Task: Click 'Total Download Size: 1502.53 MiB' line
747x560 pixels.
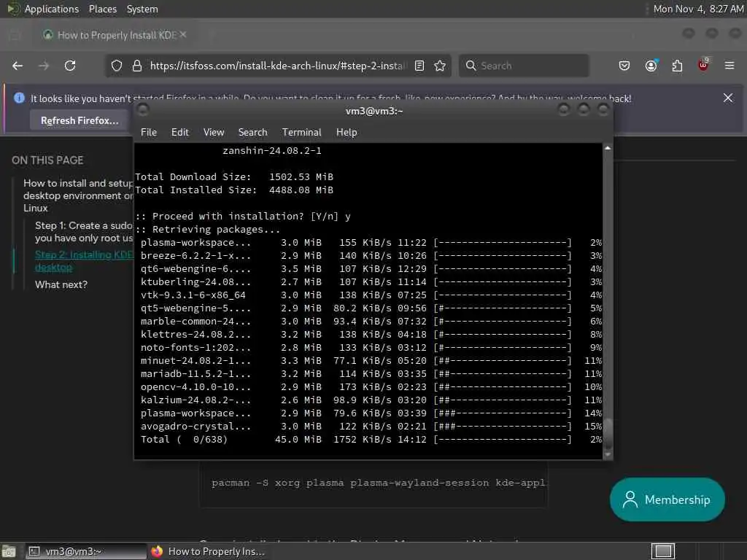Action: coord(234,176)
